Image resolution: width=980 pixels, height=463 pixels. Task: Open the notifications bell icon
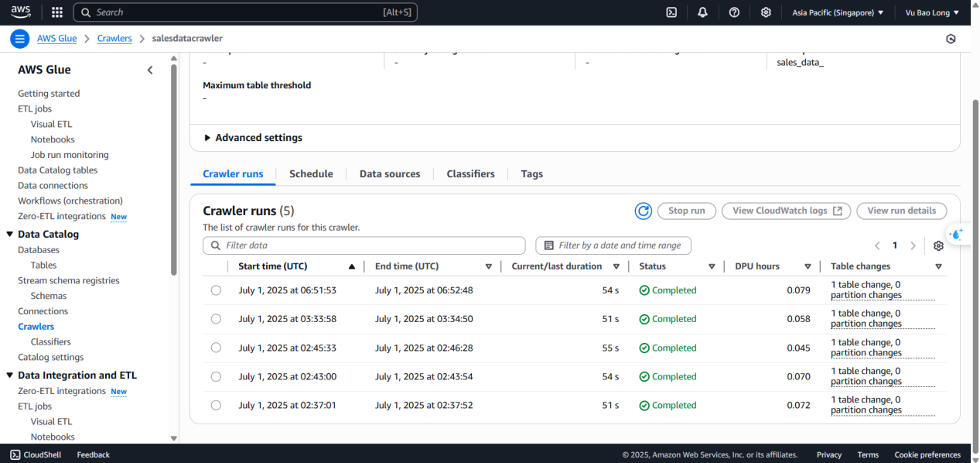click(702, 12)
